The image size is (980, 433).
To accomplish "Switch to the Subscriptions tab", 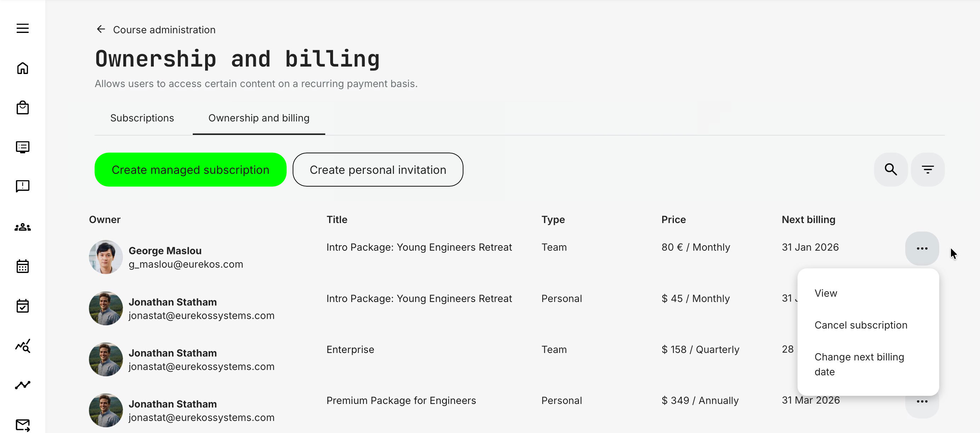I will [x=142, y=118].
